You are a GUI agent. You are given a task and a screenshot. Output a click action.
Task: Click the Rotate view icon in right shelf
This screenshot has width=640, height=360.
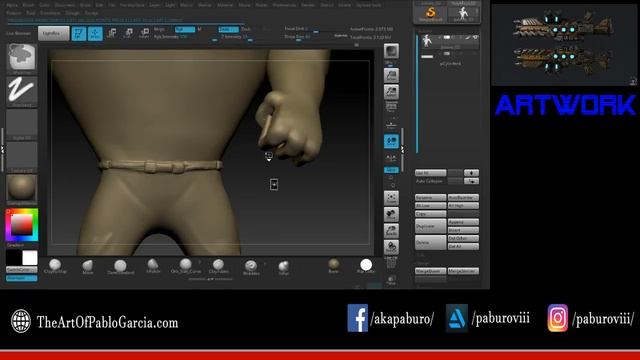391,247
